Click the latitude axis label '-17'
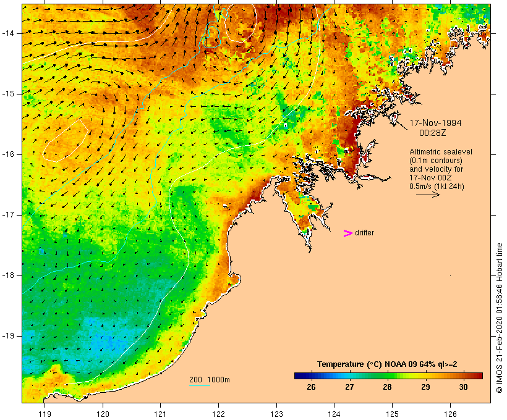This screenshot has width=507, height=420. (x=8, y=215)
